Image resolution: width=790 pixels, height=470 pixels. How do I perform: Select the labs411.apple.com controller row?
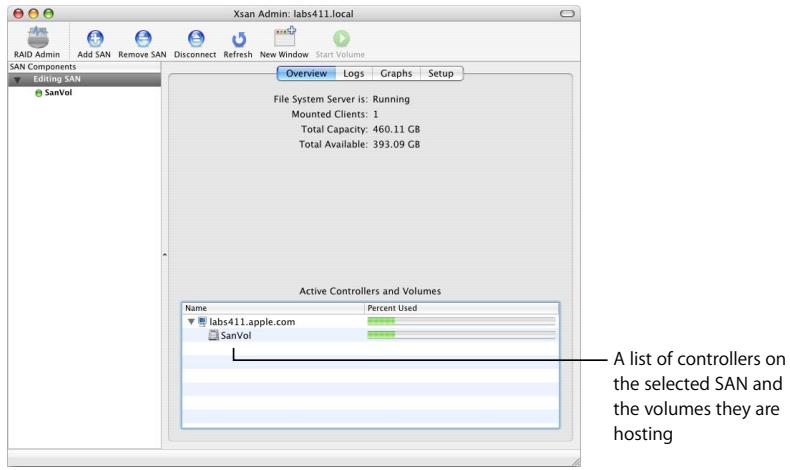tap(370, 321)
